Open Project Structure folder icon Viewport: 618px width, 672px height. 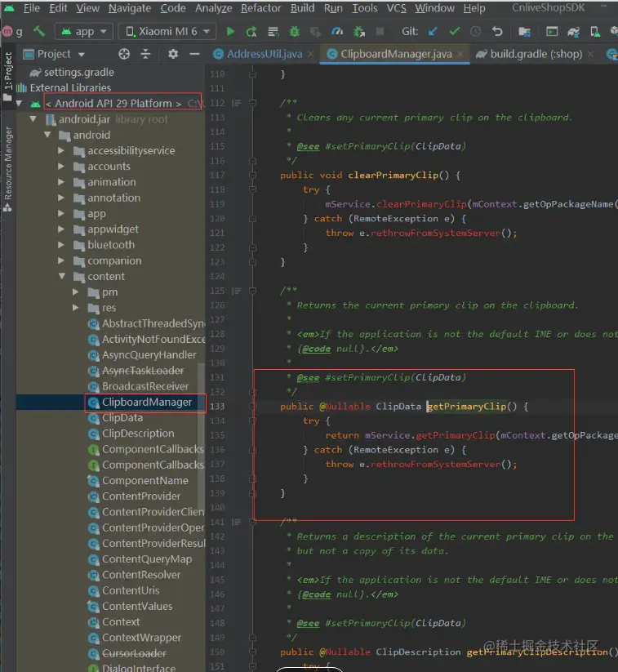coord(524,31)
